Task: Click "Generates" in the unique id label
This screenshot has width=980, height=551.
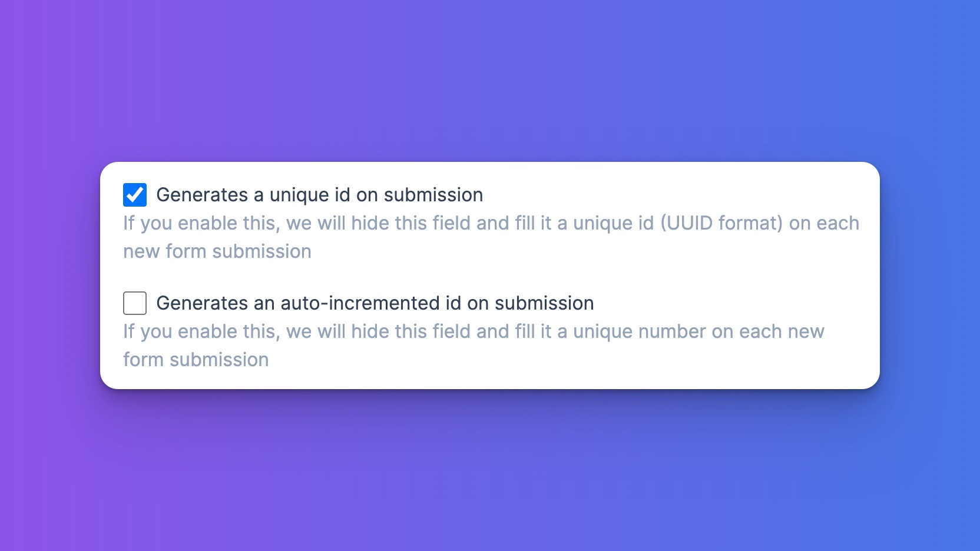Action: coord(202,195)
